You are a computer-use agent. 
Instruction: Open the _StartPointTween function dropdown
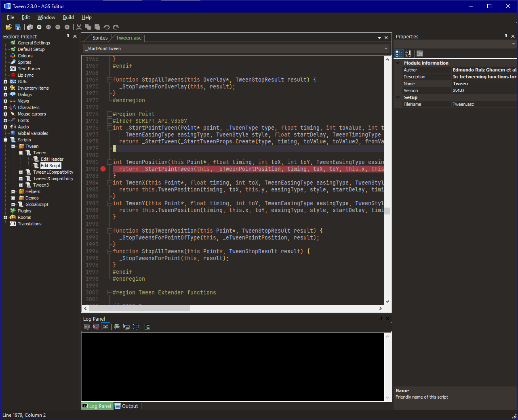tap(386, 48)
